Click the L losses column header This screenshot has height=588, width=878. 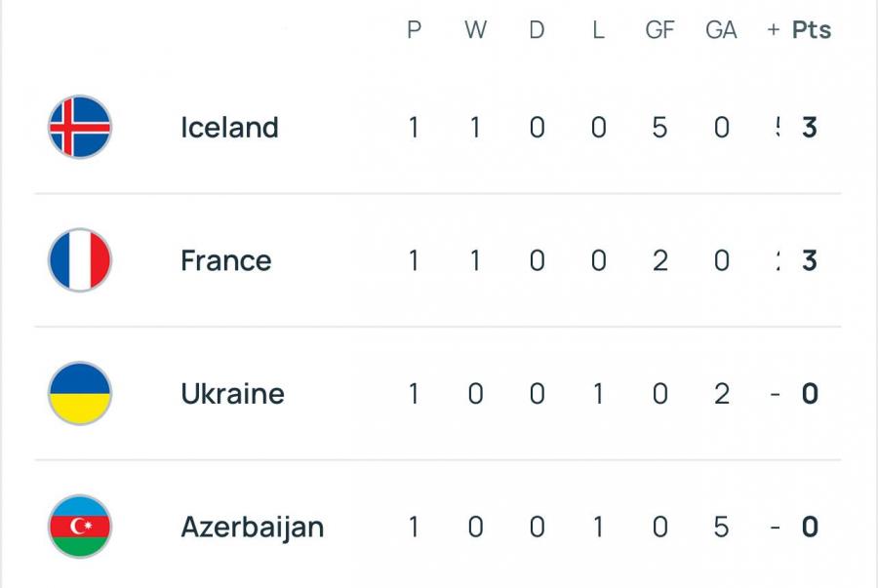pos(599,29)
